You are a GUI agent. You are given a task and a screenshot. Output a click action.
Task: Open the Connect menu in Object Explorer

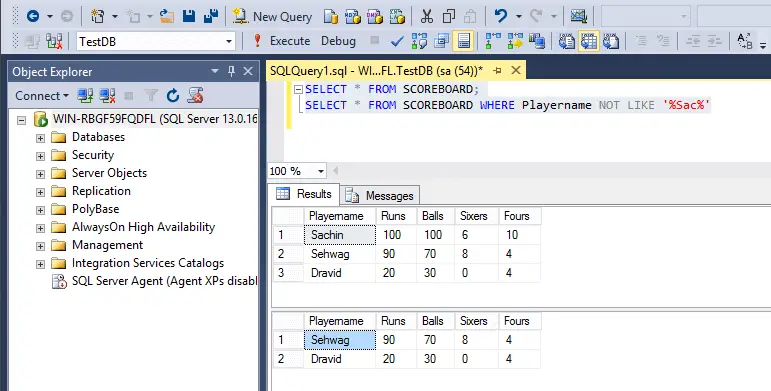[x=41, y=96]
